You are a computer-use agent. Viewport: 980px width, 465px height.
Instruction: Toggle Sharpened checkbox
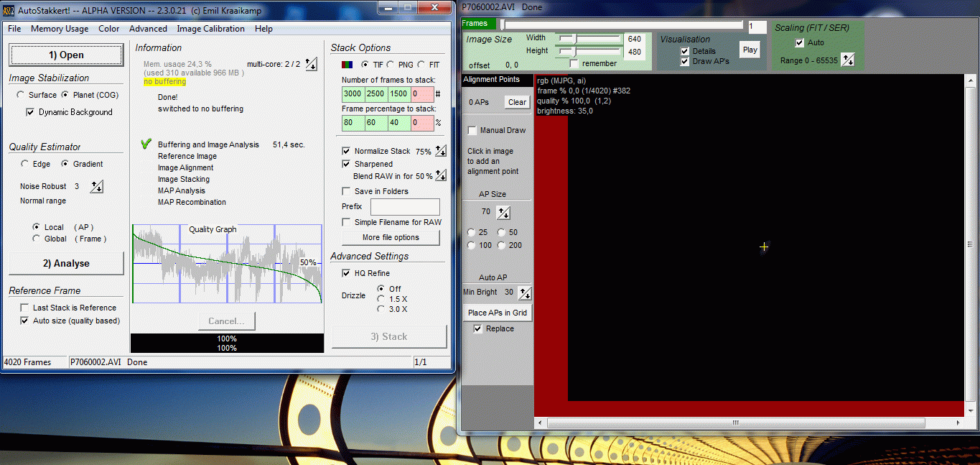click(x=346, y=164)
